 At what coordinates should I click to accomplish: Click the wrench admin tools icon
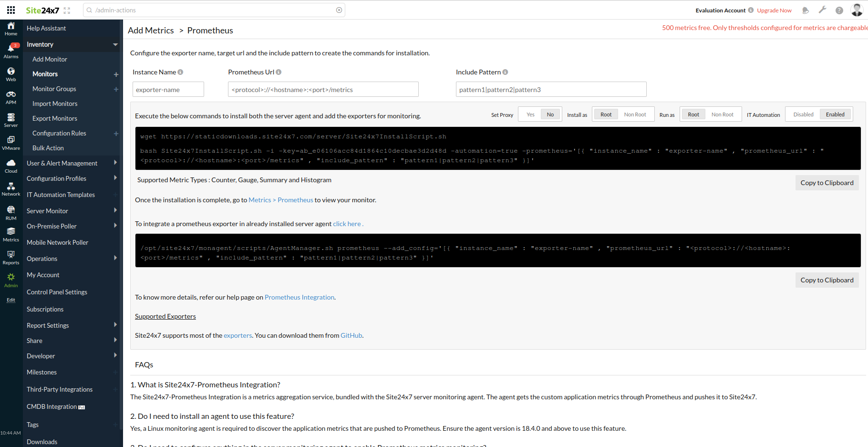[x=822, y=10]
